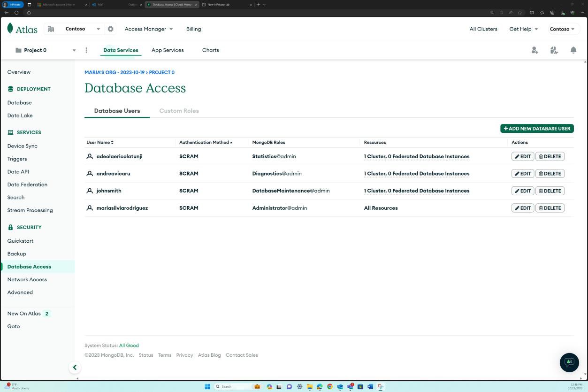
Task: Click the invite users person icon
Action: [x=535, y=50]
